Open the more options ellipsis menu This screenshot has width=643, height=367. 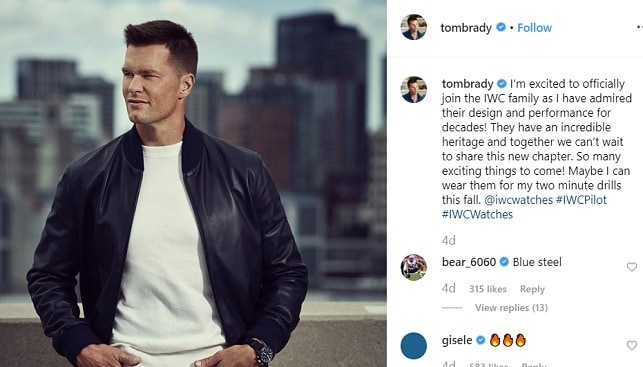click(x=640, y=27)
